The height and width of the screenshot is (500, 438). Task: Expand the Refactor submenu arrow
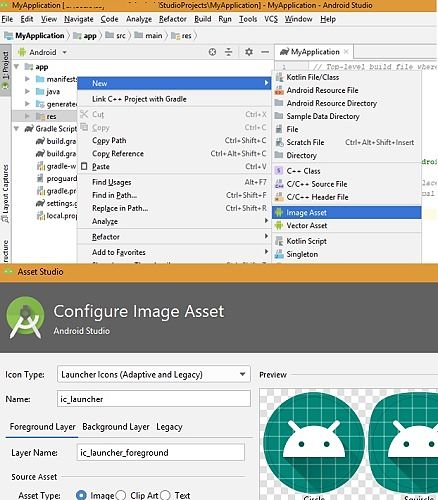(266, 236)
